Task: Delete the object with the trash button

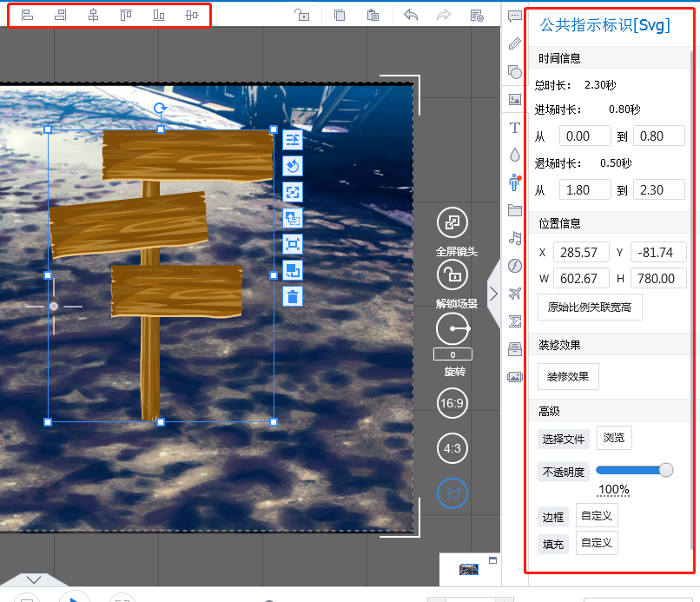Action: point(293,296)
